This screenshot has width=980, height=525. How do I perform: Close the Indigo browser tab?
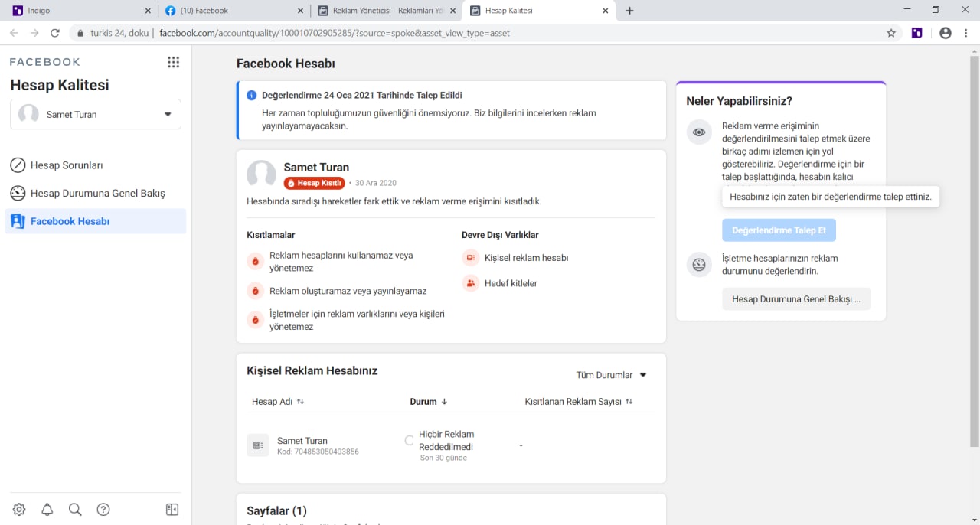tap(149, 11)
